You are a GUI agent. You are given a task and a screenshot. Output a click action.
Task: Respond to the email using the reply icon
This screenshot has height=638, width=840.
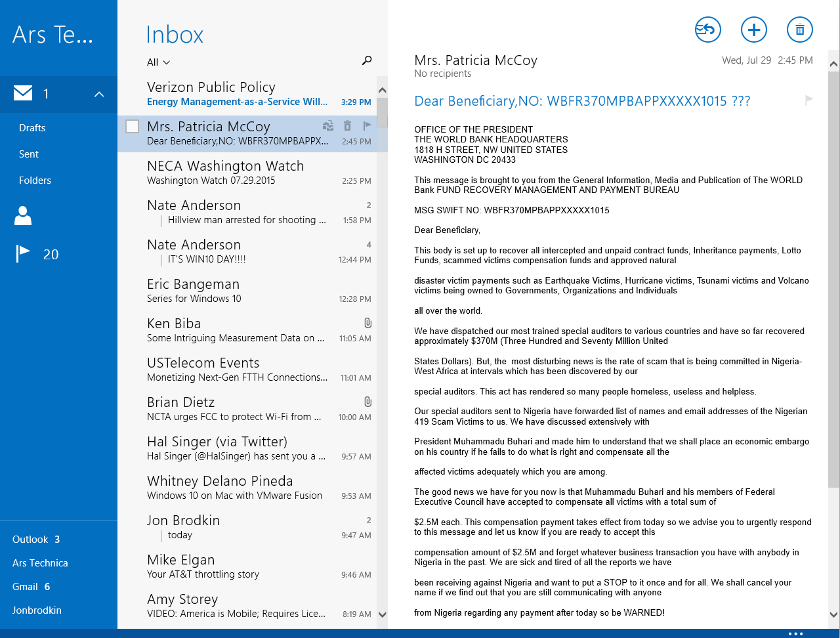pyautogui.click(x=707, y=30)
